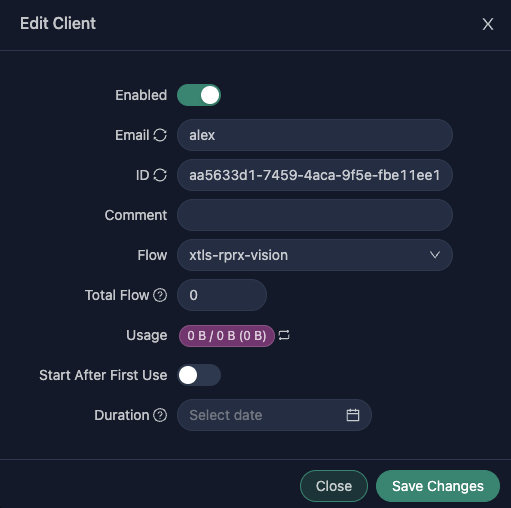Click the Edit Client dialog title
Screen dimensions: 511x508
point(58,24)
